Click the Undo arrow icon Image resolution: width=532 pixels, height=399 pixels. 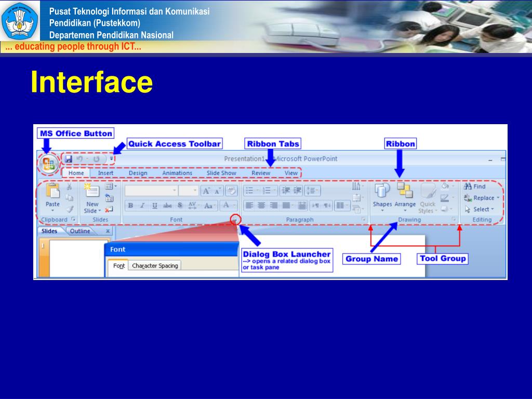point(79,159)
